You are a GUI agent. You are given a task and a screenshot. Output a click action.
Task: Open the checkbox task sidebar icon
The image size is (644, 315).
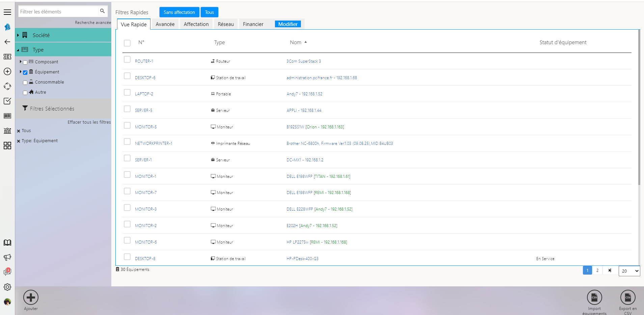click(x=7, y=101)
